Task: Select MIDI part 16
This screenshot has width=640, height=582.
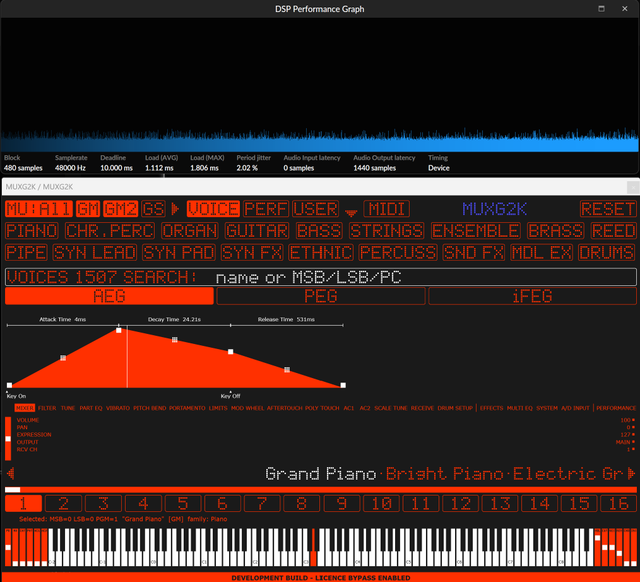Action: [x=618, y=503]
